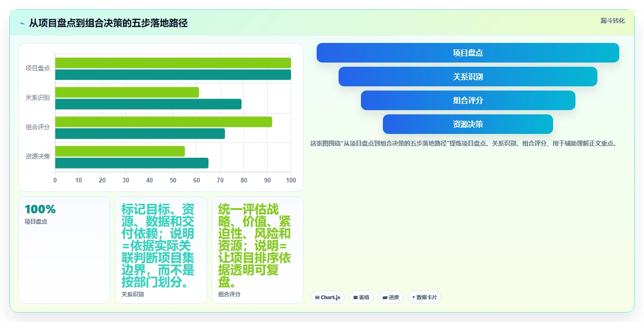Image resolution: width=644 pixels, height=322 pixels.
Task: Click the light green bar for 组合评分
Action: coord(164,122)
